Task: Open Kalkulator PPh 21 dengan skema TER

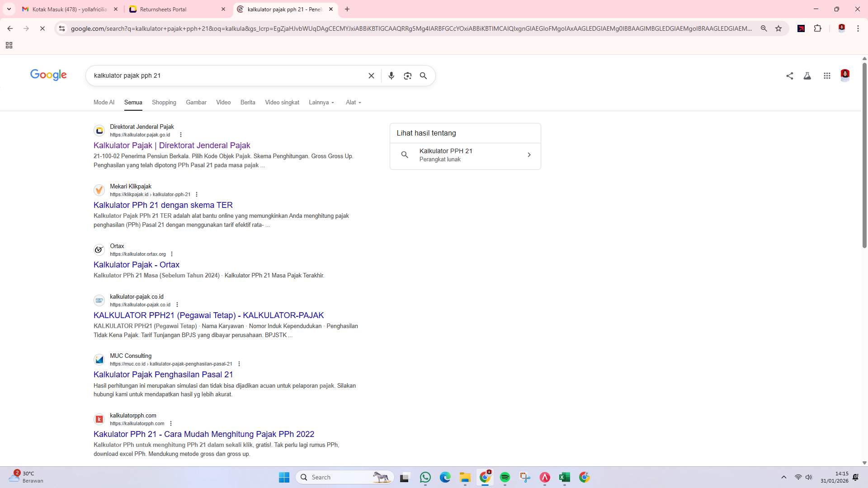Action: [163, 205]
